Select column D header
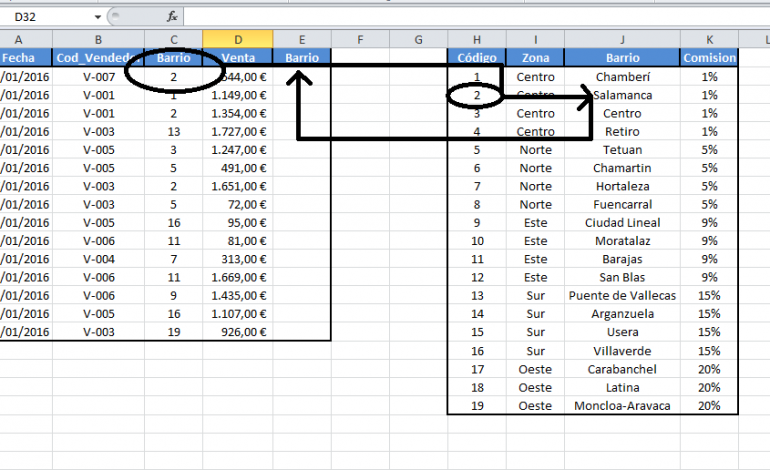The image size is (770, 470). 238,39
